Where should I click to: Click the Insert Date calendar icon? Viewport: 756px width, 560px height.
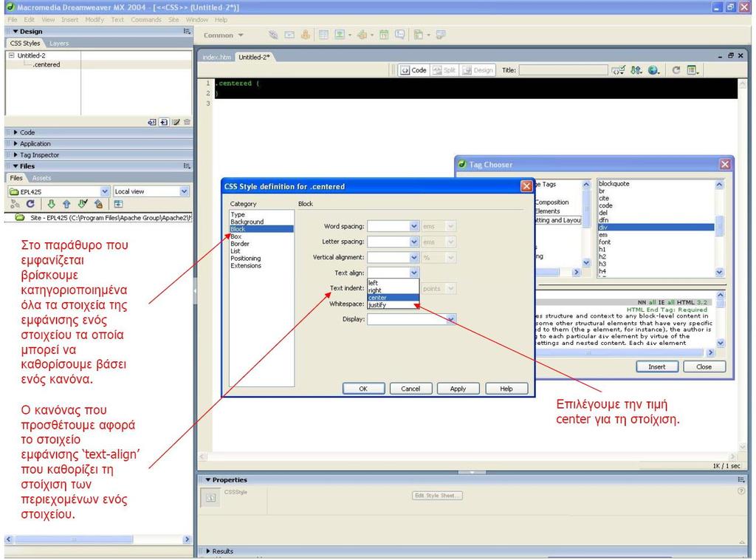(x=384, y=35)
